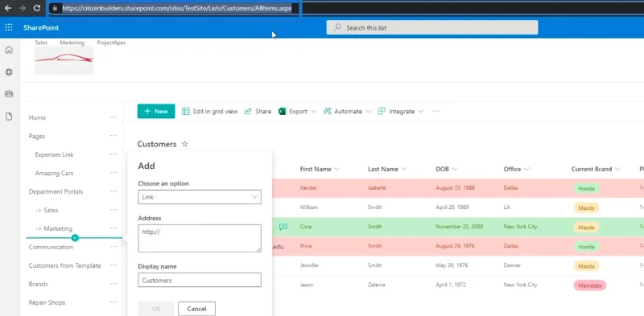This screenshot has width=644, height=316.
Task: Open the ellipsis next to Amazing Cars
Action: (x=114, y=173)
